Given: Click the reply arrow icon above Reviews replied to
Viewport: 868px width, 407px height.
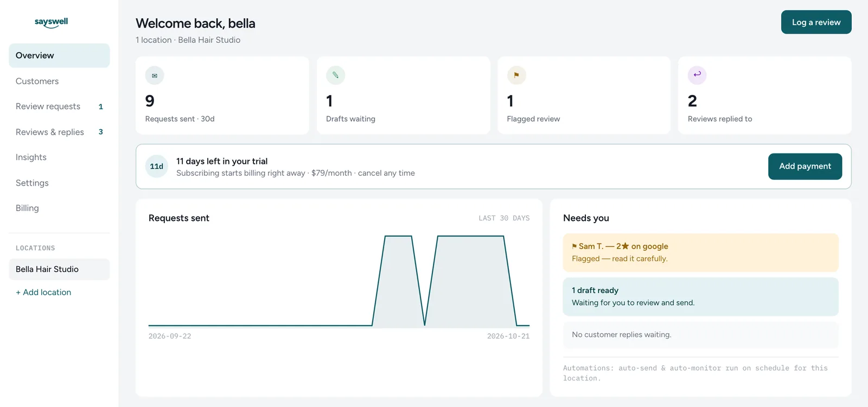Looking at the screenshot, I should (x=697, y=75).
